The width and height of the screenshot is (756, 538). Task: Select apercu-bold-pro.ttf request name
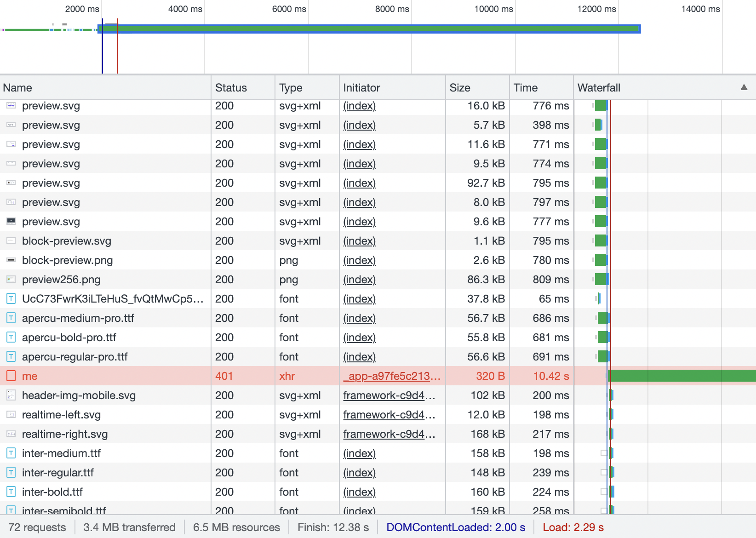(x=69, y=337)
